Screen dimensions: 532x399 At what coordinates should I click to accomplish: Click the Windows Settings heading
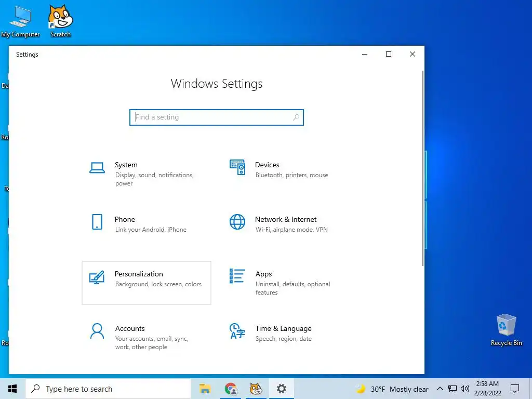[x=217, y=84]
